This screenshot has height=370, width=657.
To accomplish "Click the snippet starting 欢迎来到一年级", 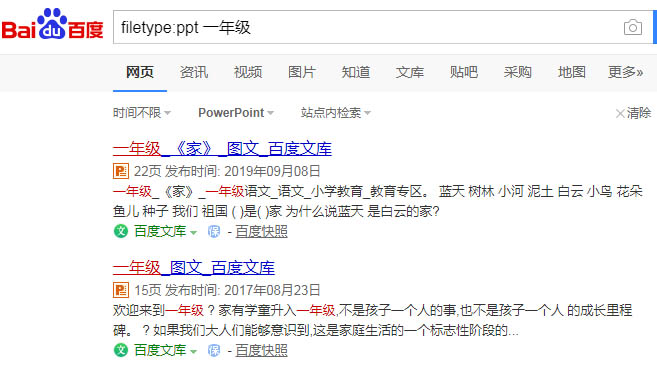I will pos(372,320).
